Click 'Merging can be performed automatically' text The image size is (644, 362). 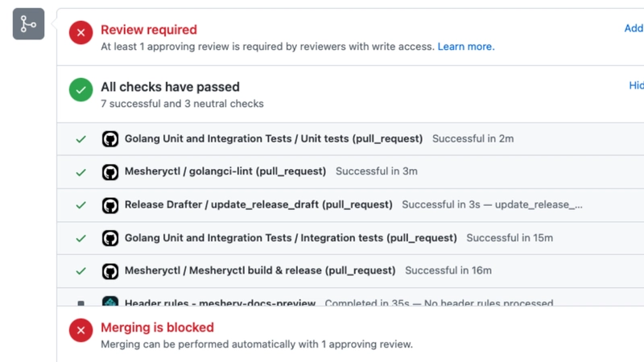click(x=257, y=344)
